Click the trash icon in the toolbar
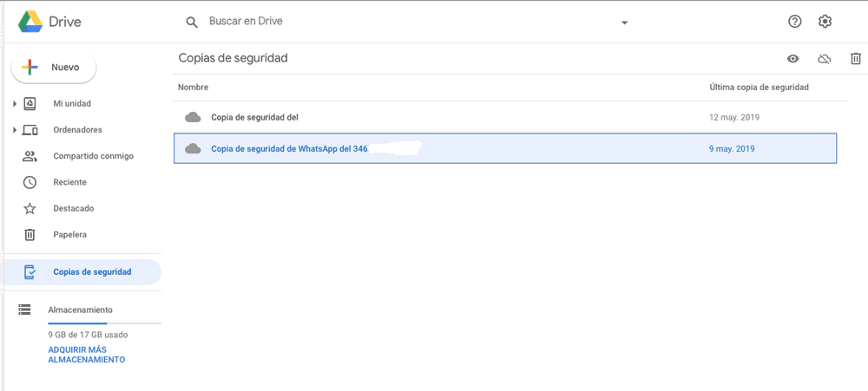Image resolution: width=868 pixels, height=391 pixels. coord(856,59)
